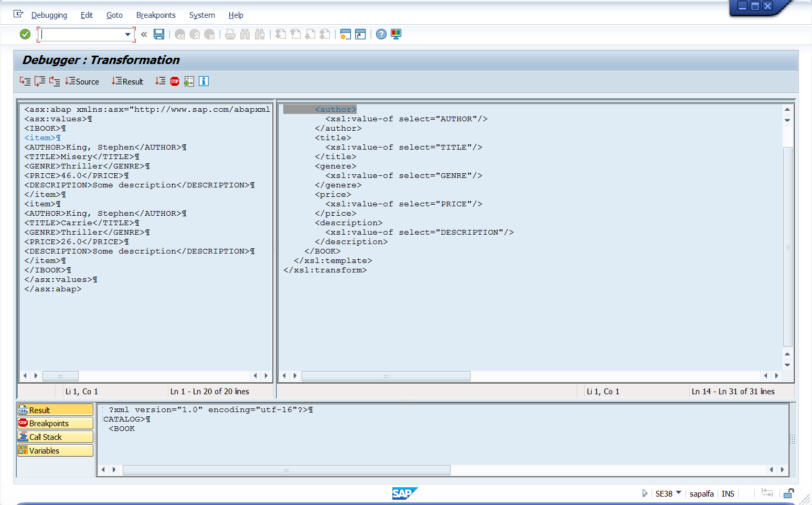Click the XSLT pane vertical scrollbar
Image resolution: width=812 pixels, height=505 pixels.
(787, 247)
